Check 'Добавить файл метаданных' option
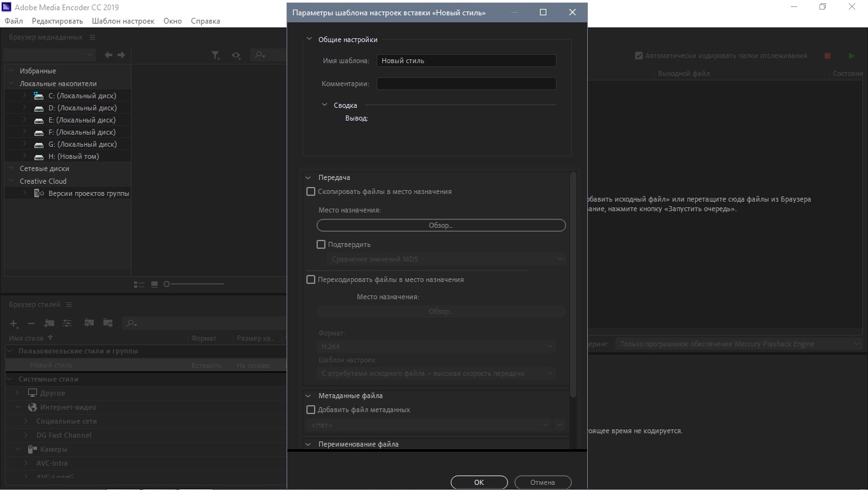Screen dimensions: 868x490 coord(311,410)
